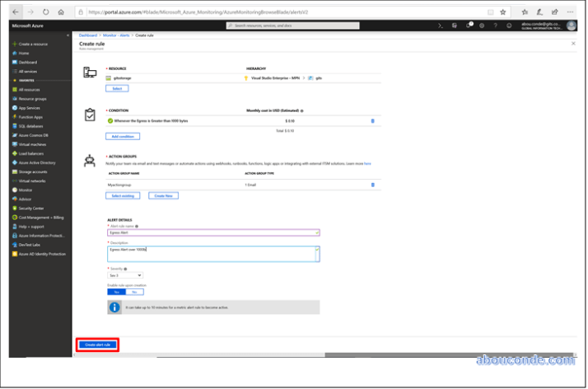Screen dimensions: 588x389
Task: Open the Severity dropdown
Action: click(125, 275)
